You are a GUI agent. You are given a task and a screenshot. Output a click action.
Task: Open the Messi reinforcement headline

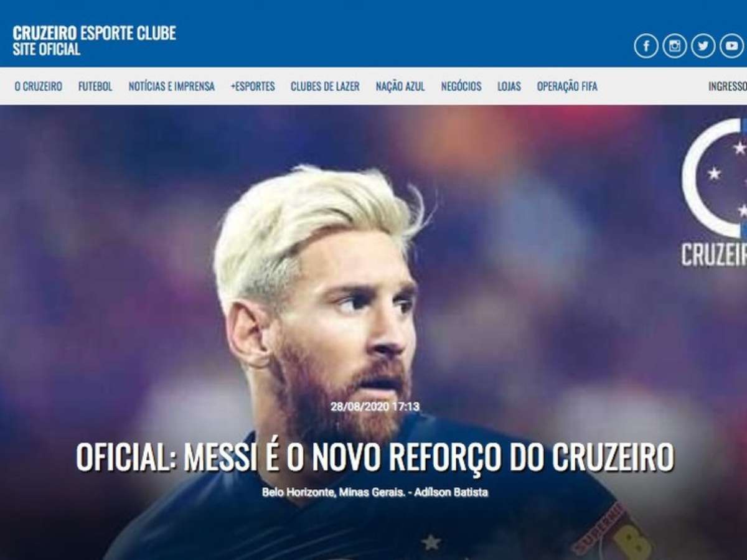click(375, 457)
